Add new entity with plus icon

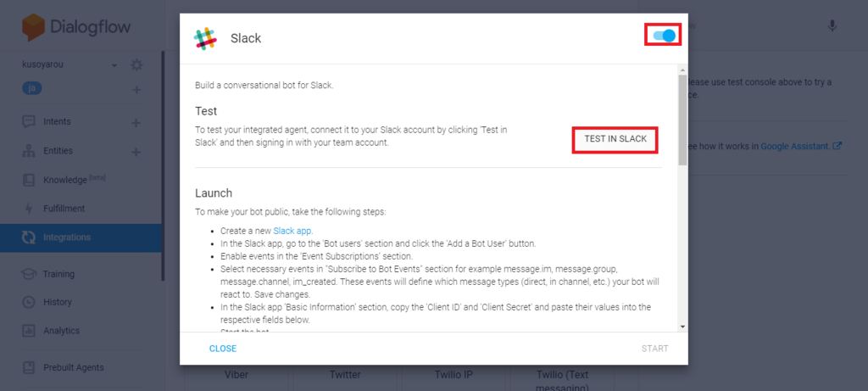(x=136, y=152)
